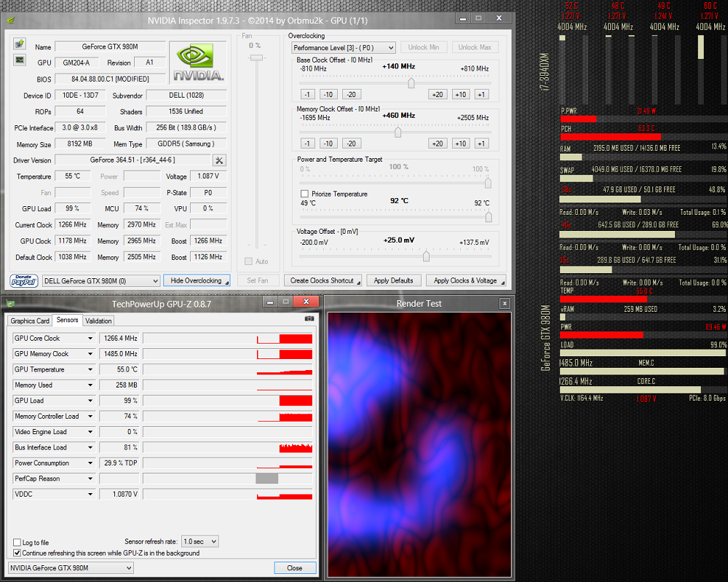Toggle the Priorize Temperature checkbox
Image resolution: width=728 pixels, height=582 pixels.
304,194
